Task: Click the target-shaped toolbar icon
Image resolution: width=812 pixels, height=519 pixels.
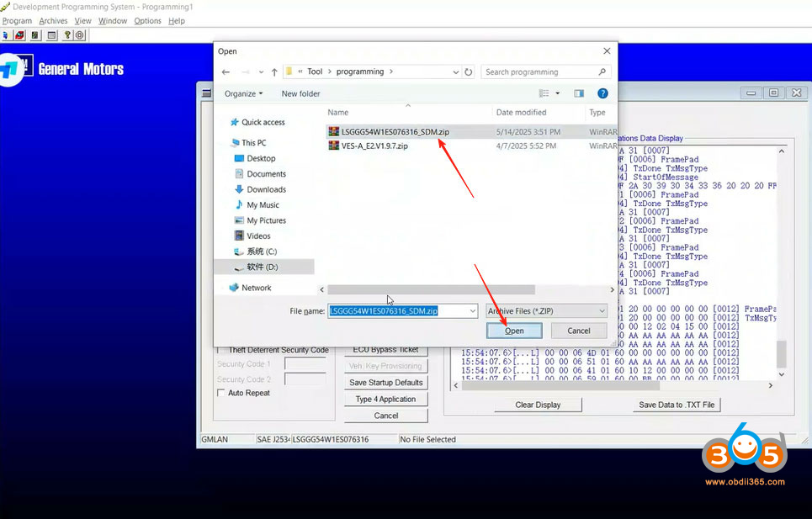Action: 80,35
